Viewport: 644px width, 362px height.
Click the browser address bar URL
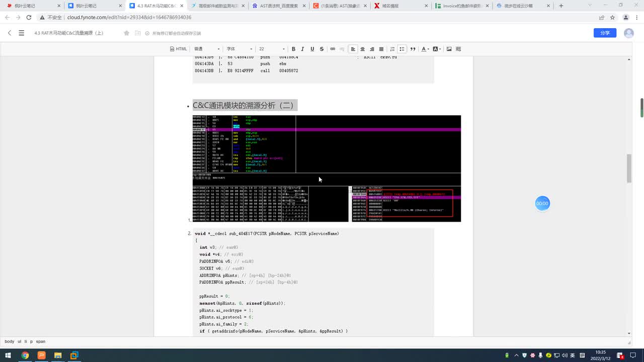129,17
